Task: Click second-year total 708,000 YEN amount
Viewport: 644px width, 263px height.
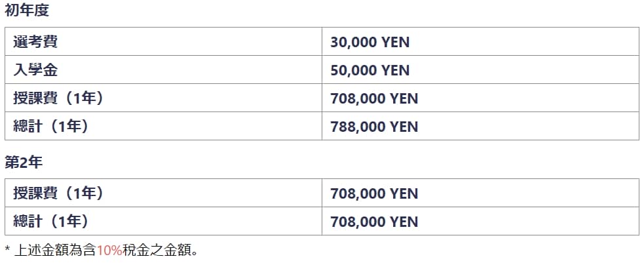Action: pyautogui.click(x=374, y=222)
